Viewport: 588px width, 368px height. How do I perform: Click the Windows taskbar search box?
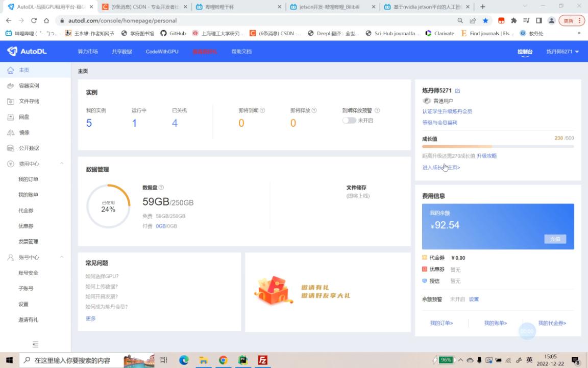(86, 360)
